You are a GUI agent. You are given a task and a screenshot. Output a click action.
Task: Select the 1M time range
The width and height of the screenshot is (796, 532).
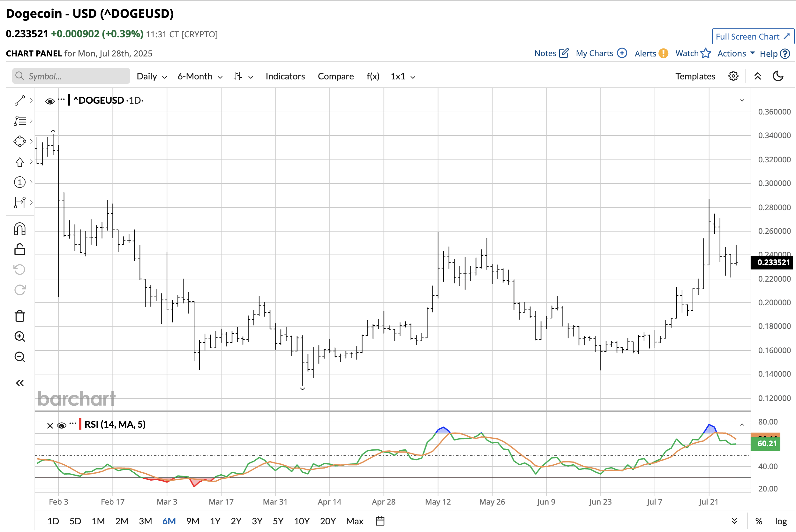pyautogui.click(x=98, y=521)
